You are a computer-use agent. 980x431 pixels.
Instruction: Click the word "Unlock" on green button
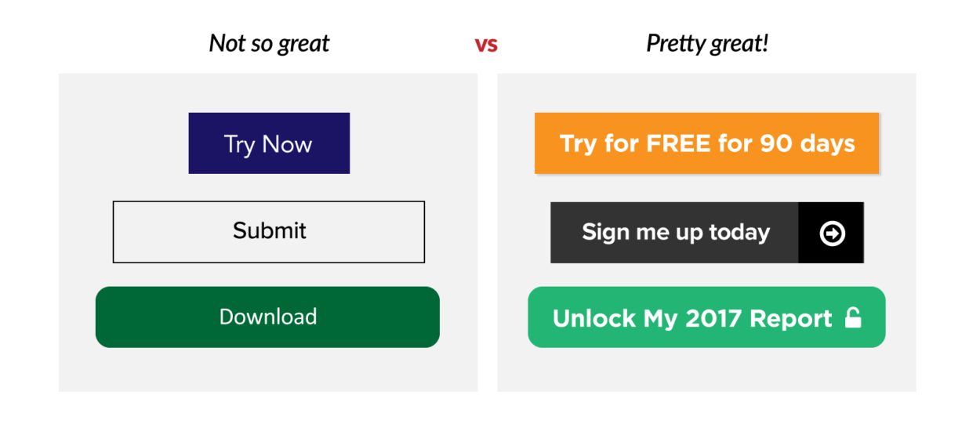point(594,318)
